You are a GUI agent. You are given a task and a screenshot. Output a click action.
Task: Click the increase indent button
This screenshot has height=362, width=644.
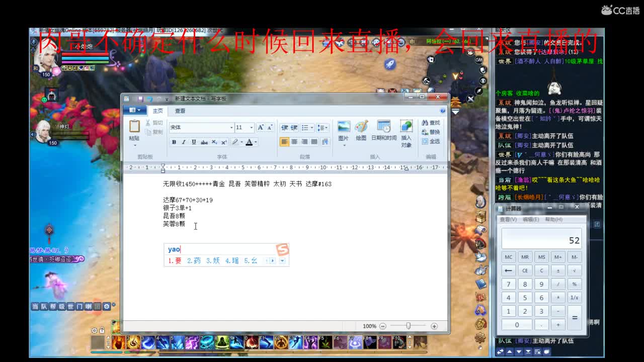tap(294, 128)
